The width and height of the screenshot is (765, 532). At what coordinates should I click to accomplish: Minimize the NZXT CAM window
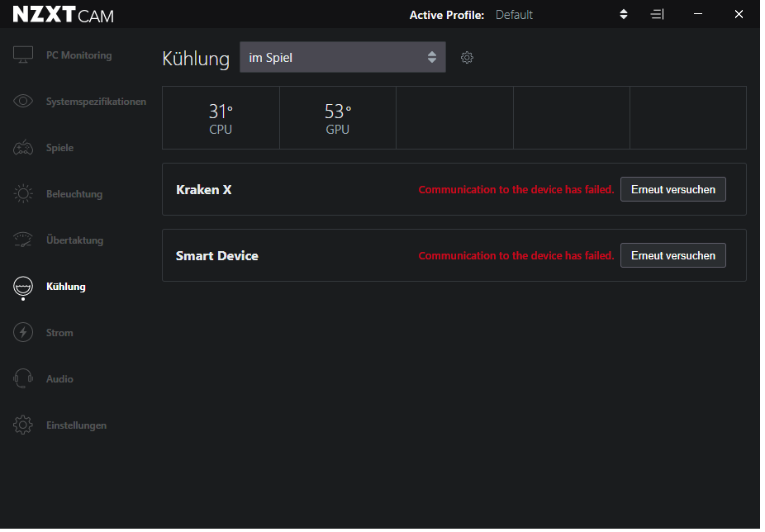coord(698,14)
